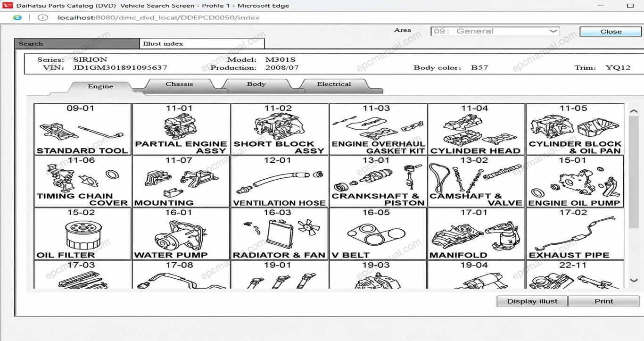
Task: Select the 17-02 Exhaust Pipe tile
Action: (x=575, y=234)
